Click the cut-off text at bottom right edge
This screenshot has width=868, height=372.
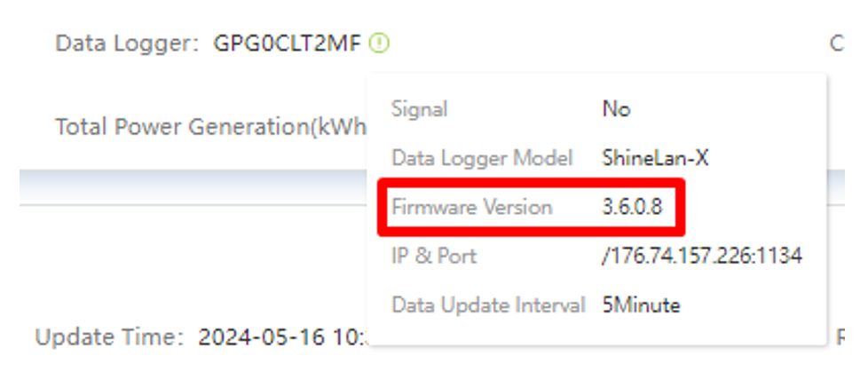[x=840, y=336]
